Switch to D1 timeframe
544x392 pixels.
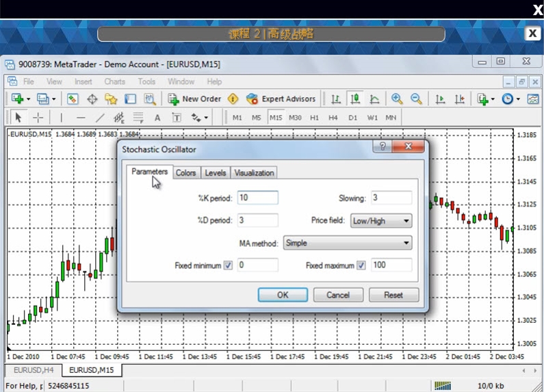point(353,118)
